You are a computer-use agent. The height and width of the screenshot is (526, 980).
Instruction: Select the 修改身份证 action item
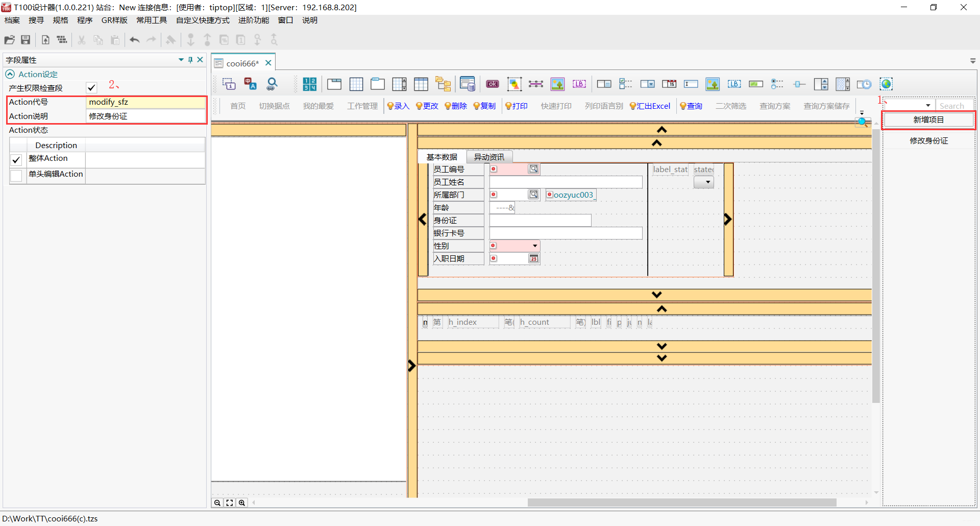click(928, 140)
